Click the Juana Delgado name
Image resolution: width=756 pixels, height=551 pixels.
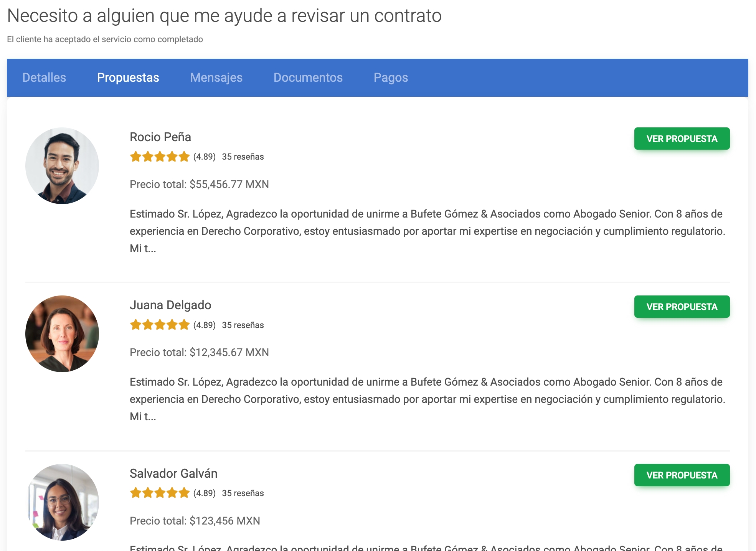pos(170,305)
